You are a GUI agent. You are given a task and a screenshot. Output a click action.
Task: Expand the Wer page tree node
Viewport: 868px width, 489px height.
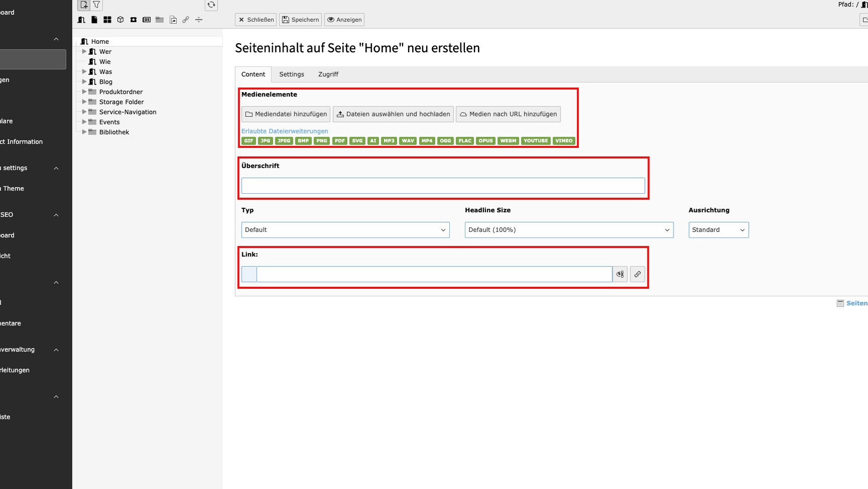[x=84, y=51]
